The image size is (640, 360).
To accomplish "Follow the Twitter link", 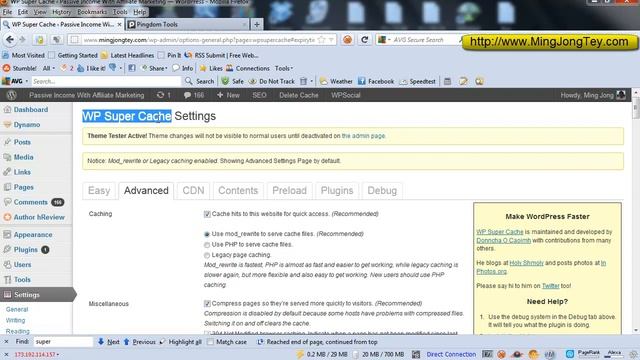I will click(x=550, y=286).
